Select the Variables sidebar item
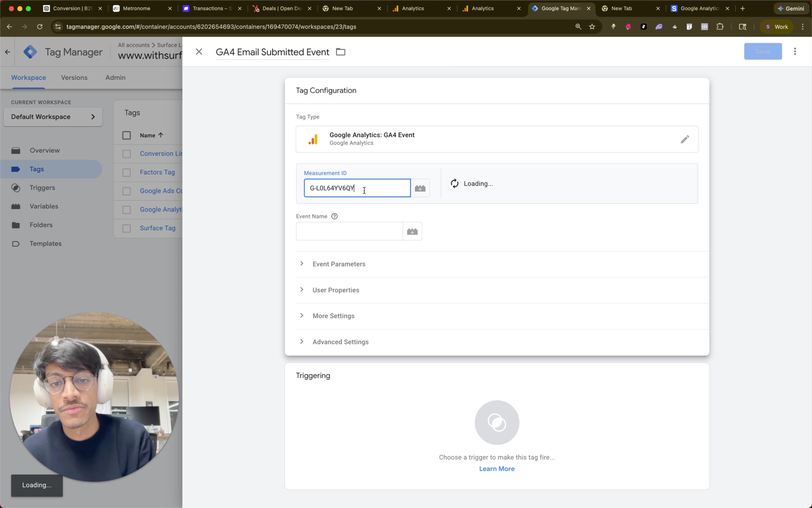 44,206
